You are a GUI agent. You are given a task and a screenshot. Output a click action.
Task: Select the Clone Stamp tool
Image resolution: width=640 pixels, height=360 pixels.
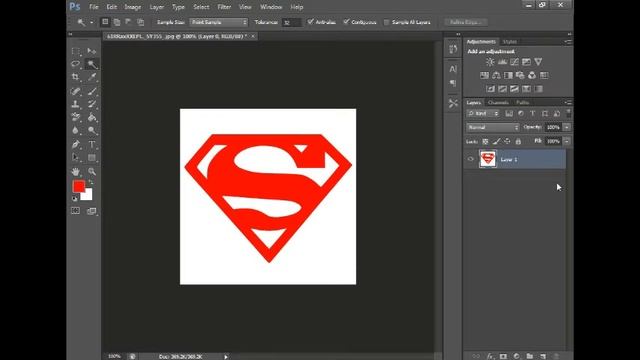pos(76,104)
